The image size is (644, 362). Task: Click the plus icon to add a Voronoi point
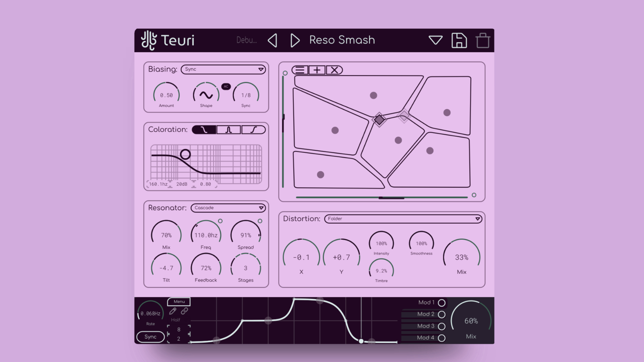317,70
